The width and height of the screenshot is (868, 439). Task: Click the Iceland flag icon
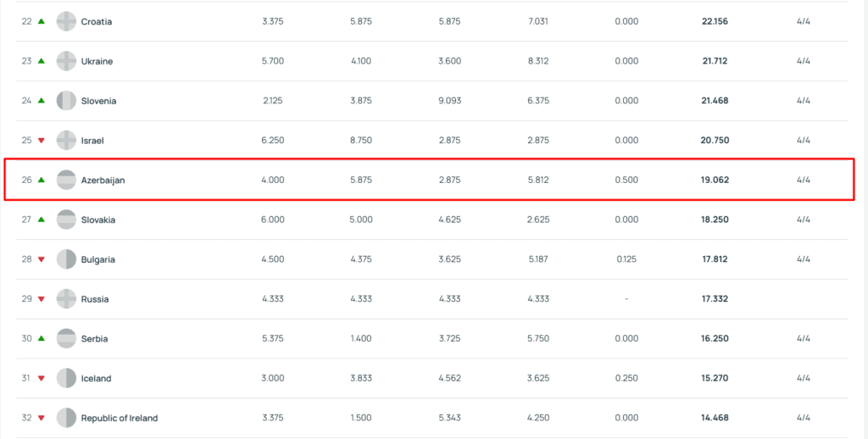[66, 378]
